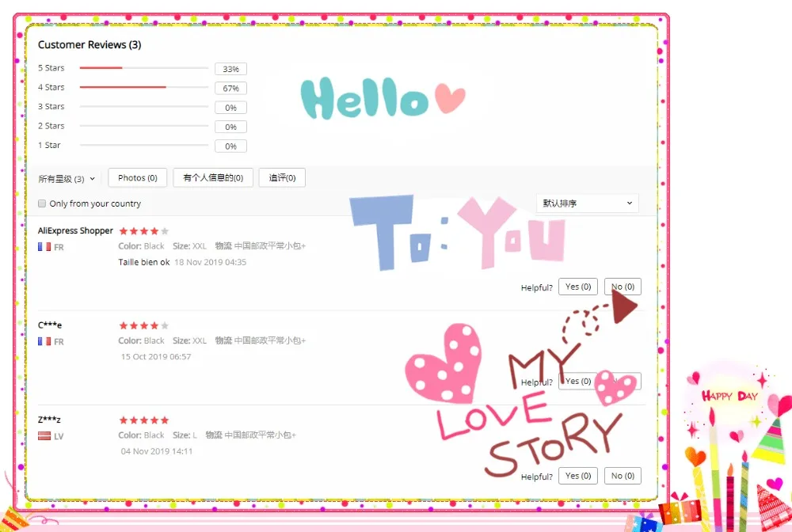
Task: Click the 'Size: L' text in Z***z review
Action: pos(185,435)
